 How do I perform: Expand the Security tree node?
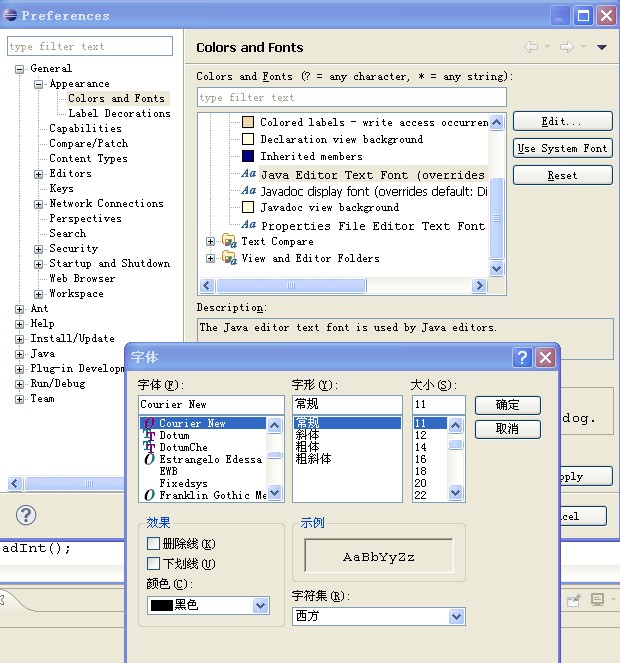[38, 249]
